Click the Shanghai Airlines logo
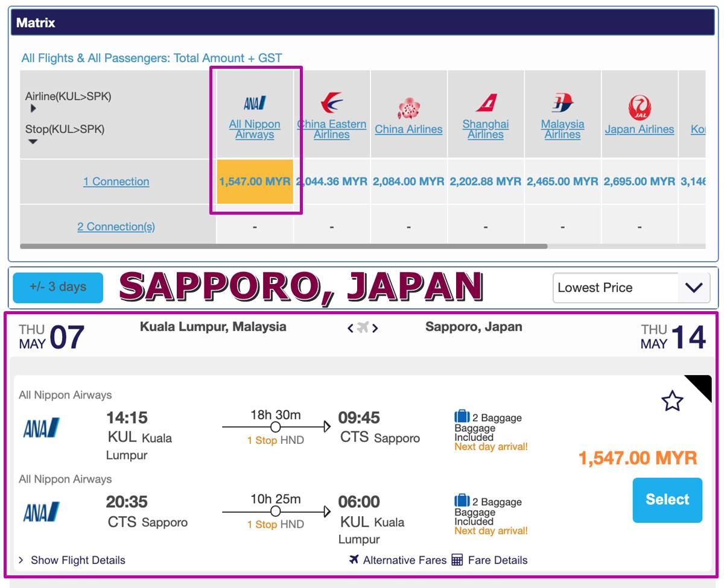 point(486,103)
